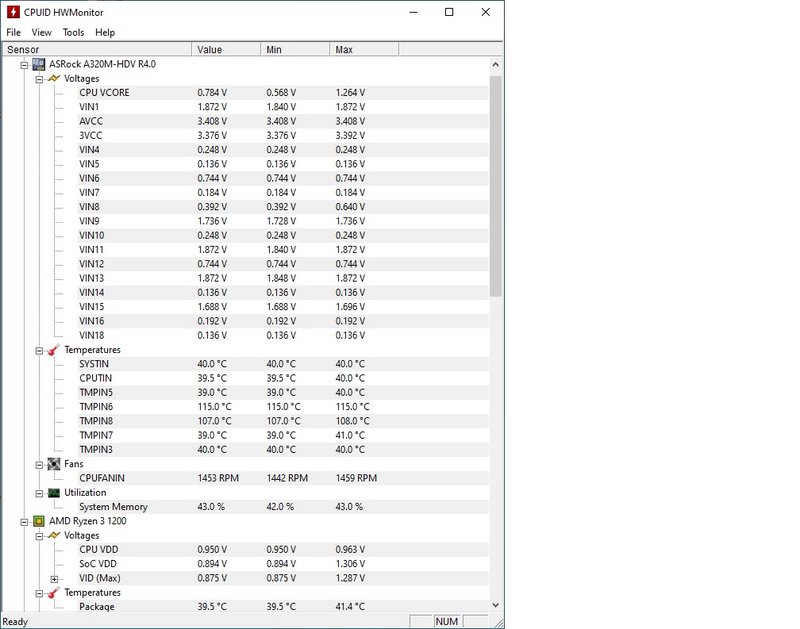The width and height of the screenshot is (800, 629).
Task: Collapse the motherboard Temperatures group
Action: [x=39, y=350]
